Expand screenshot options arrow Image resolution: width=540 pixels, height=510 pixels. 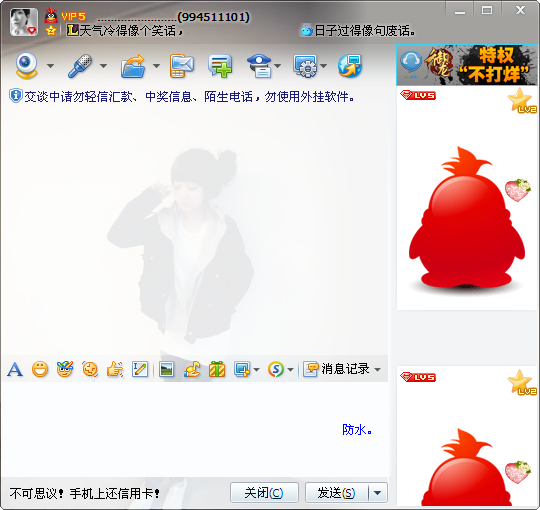pos(257,370)
